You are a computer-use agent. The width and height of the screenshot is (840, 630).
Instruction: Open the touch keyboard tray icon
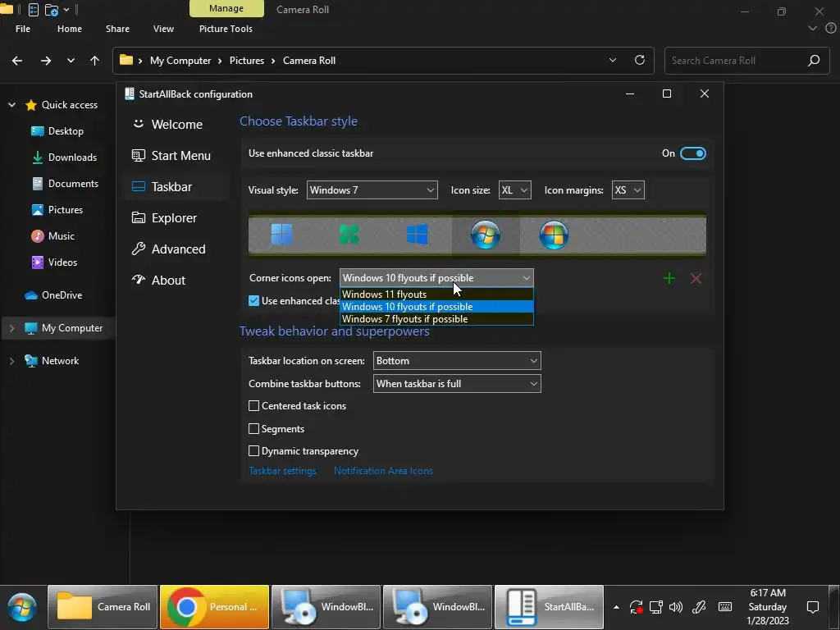pos(725,607)
